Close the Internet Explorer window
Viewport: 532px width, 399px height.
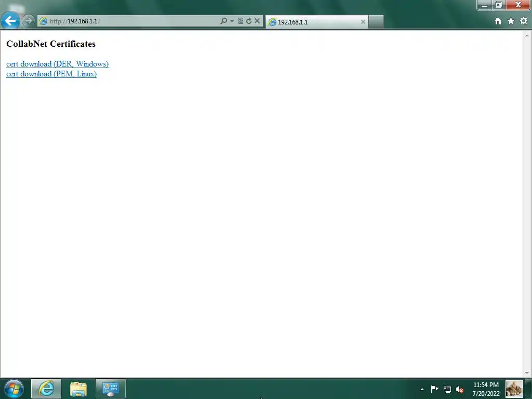coord(518,5)
